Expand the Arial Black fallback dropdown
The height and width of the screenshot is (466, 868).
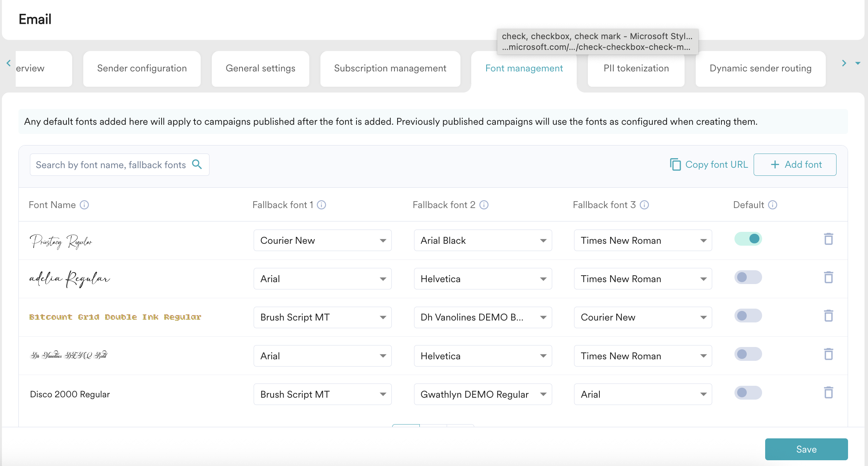click(483, 241)
